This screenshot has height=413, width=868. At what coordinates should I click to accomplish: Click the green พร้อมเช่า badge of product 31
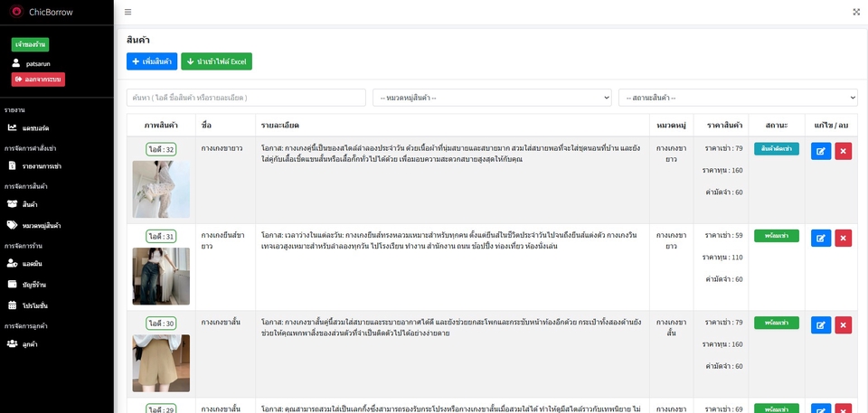click(x=776, y=236)
